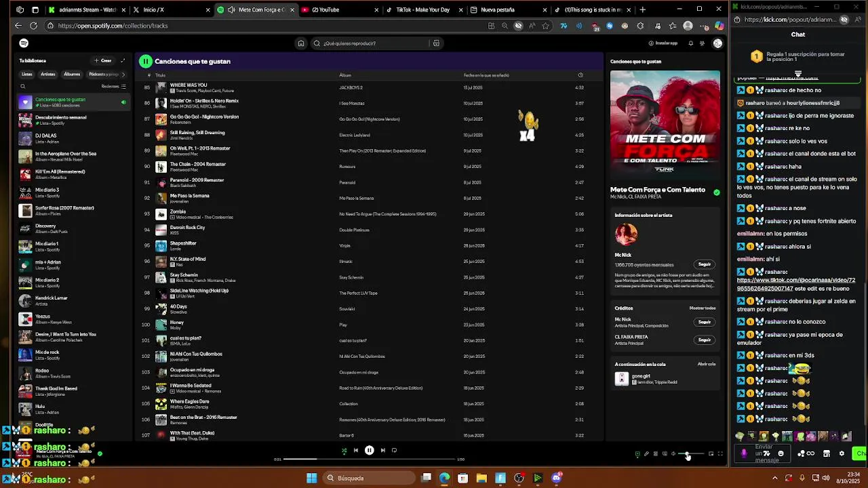Click Mostrar todos in the Créditos section
This screenshot has height=488, width=868.
coord(703,308)
